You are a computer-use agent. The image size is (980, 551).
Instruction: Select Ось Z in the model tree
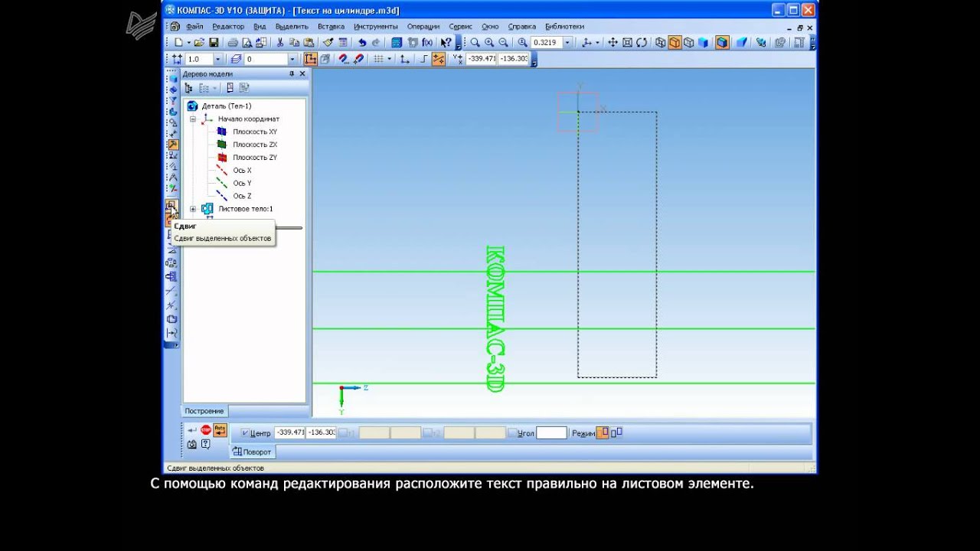[242, 197]
